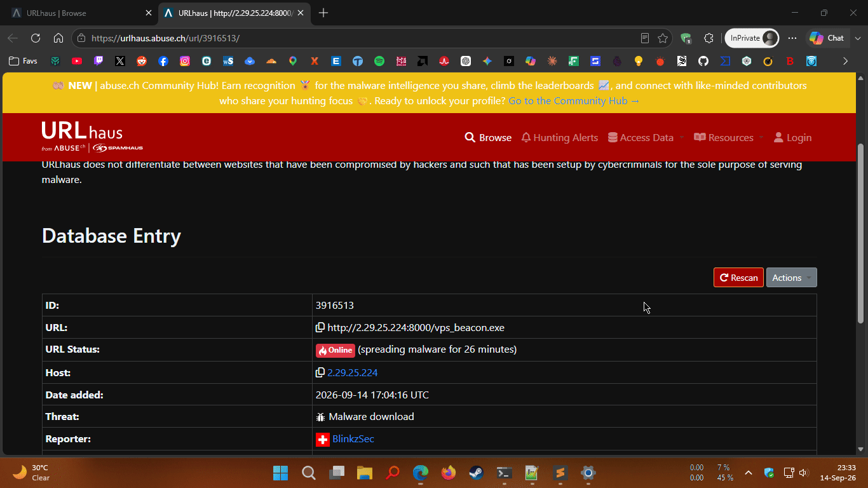Open the taskbar clock and date
The height and width of the screenshot is (488, 868).
pos(838,473)
